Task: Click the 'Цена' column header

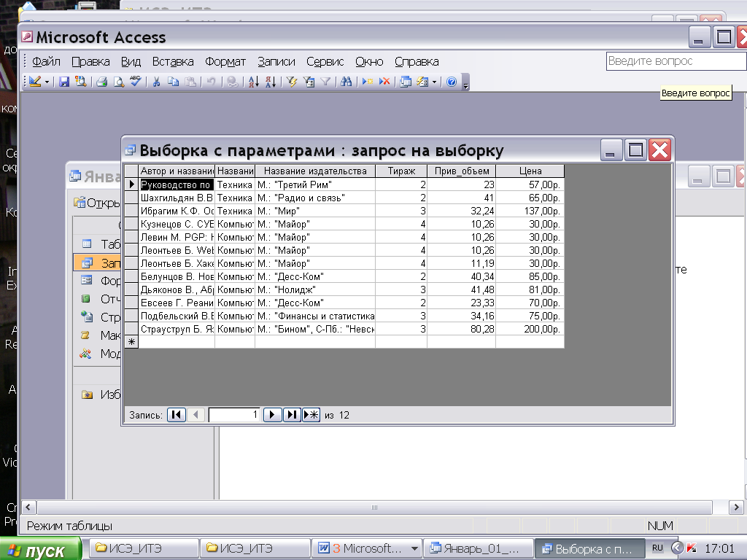Action: click(530, 171)
